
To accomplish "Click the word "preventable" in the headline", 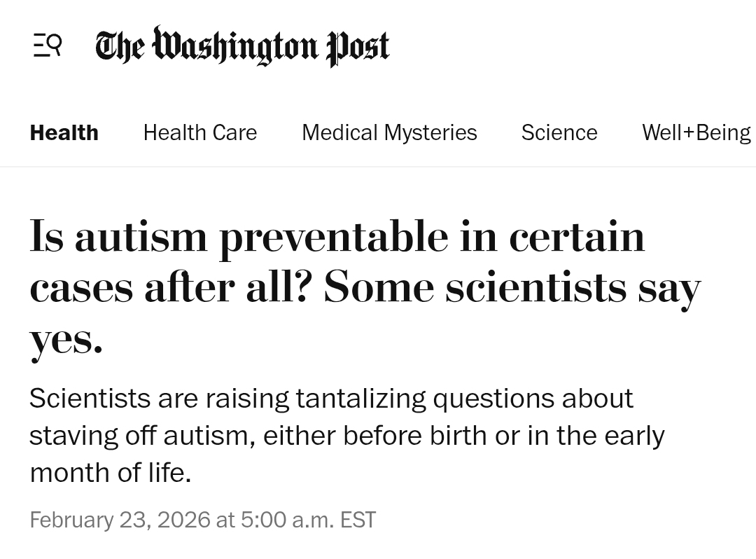I will click(333, 237).
